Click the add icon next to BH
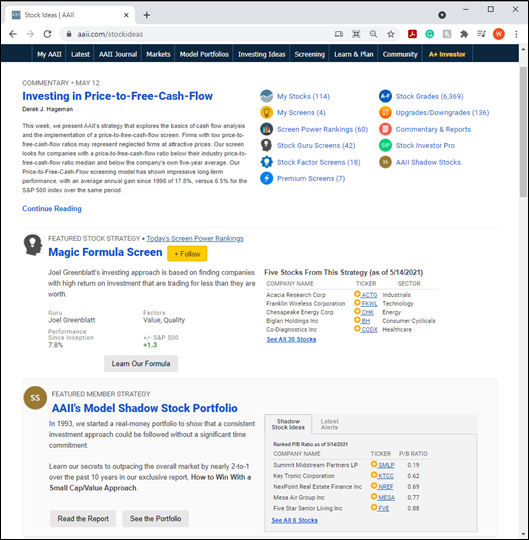 coord(357,320)
